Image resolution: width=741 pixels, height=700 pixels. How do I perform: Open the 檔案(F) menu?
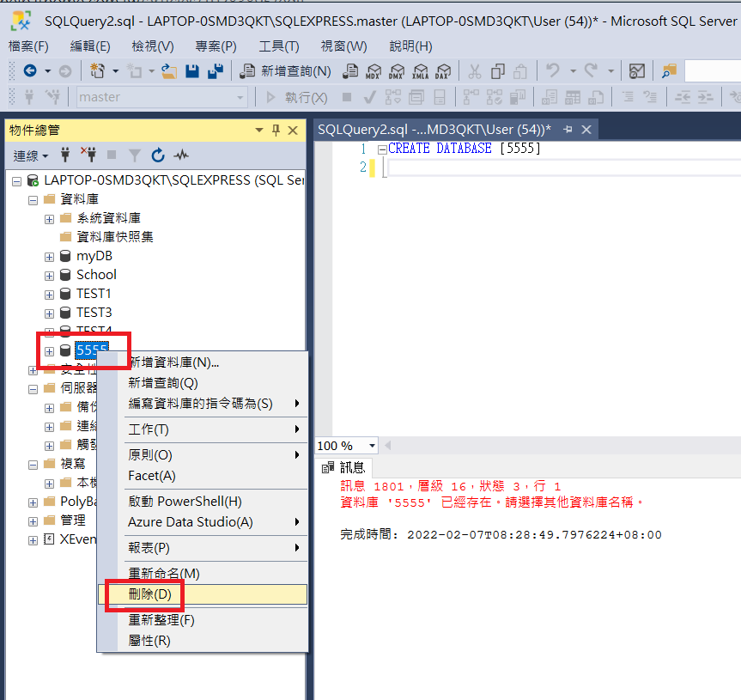tap(28, 46)
